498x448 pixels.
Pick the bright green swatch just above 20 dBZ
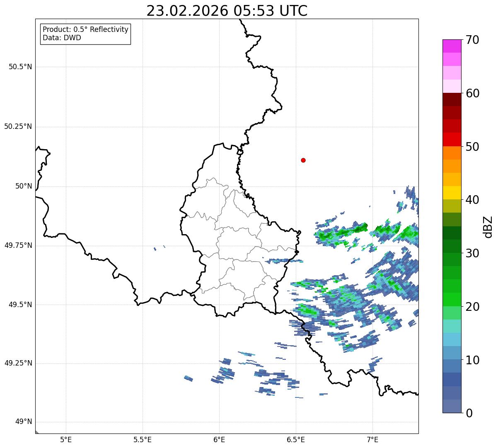click(452, 300)
